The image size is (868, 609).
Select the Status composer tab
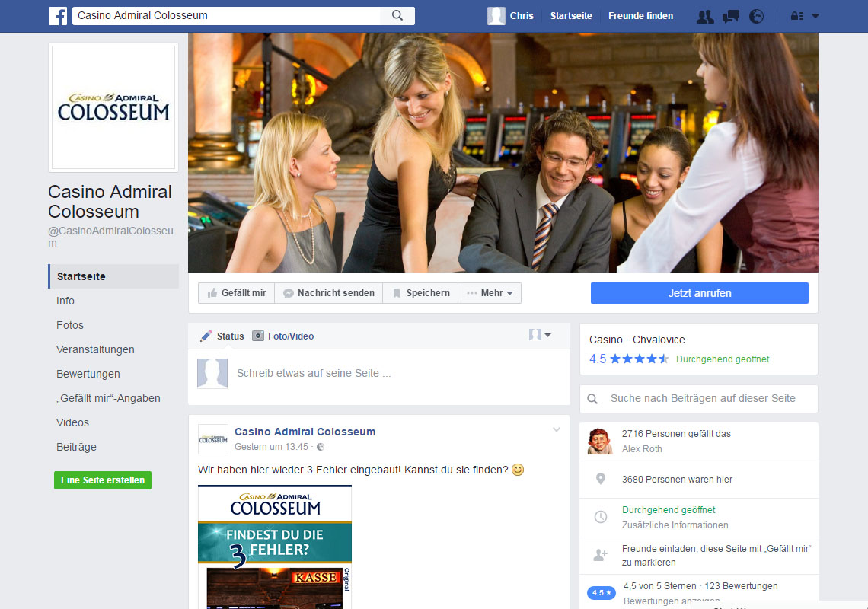pyautogui.click(x=222, y=336)
